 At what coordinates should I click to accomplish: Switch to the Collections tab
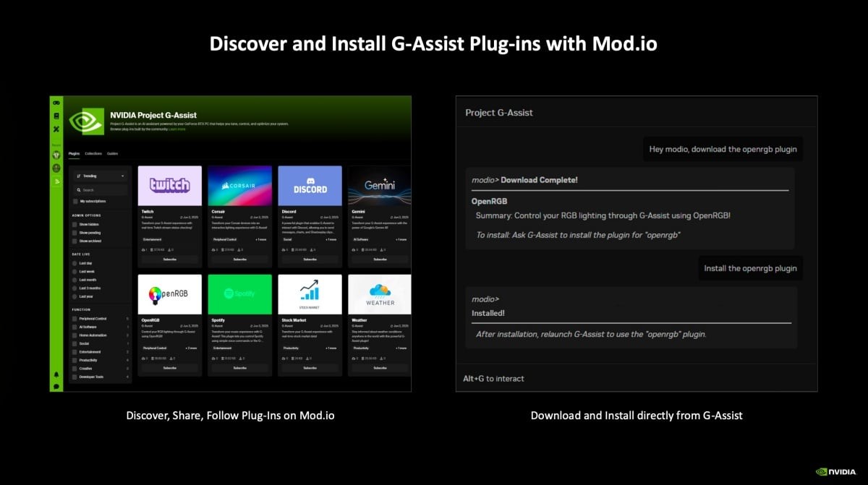pos(93,154)
